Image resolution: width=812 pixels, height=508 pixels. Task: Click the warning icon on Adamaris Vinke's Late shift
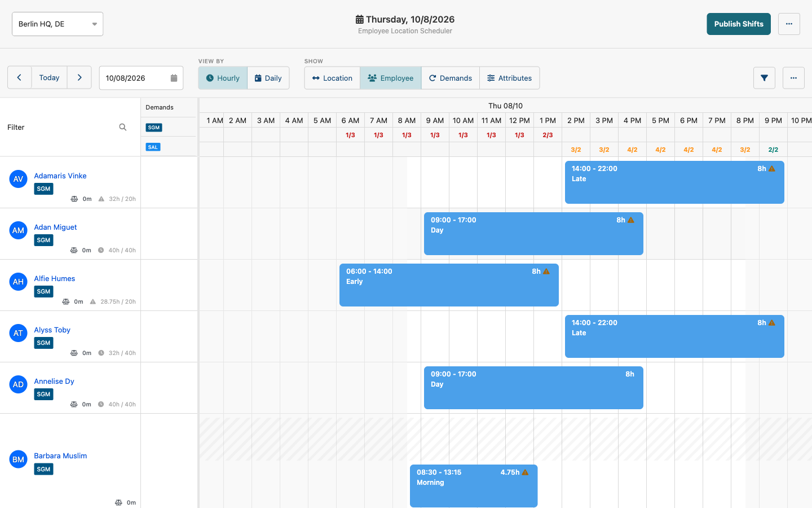[x=772, y=169]
